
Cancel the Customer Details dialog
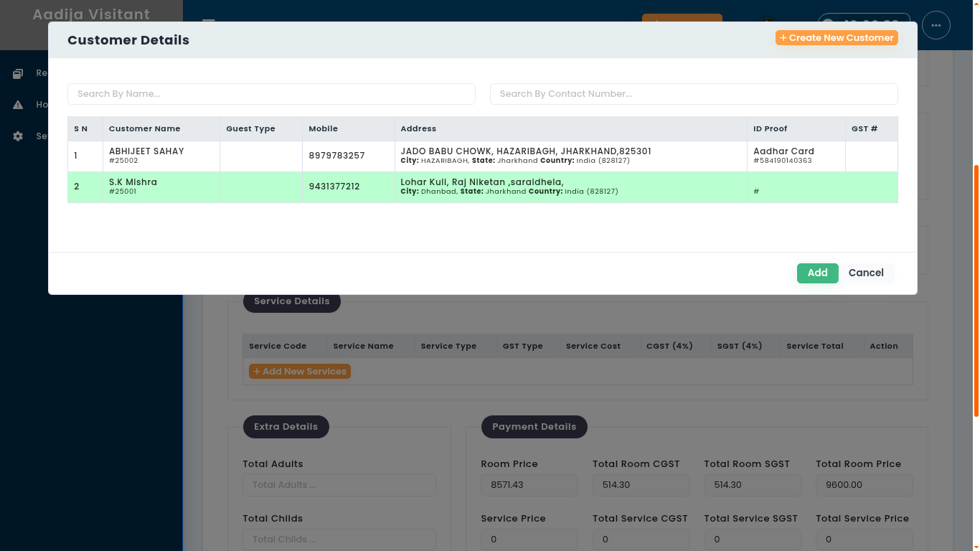coord(866,273)
